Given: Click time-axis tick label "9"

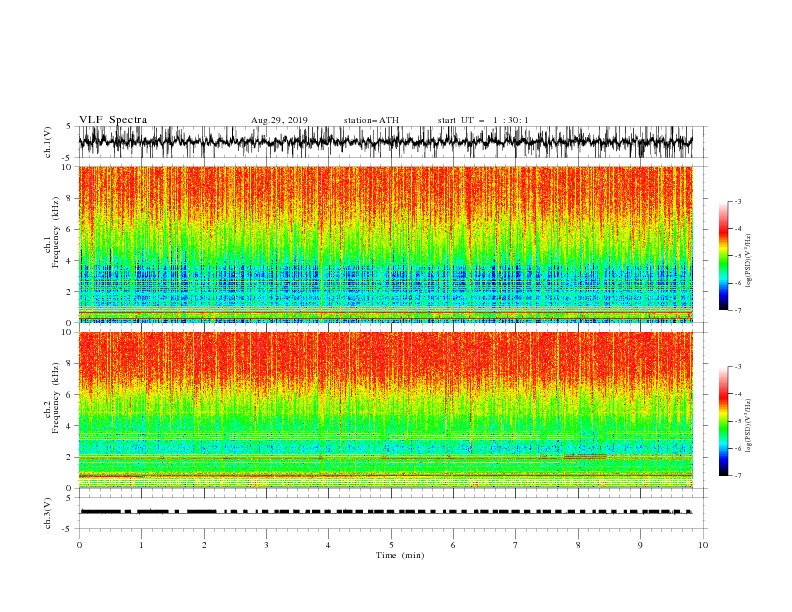Looking at the screenshot, I should pos(640,545).
